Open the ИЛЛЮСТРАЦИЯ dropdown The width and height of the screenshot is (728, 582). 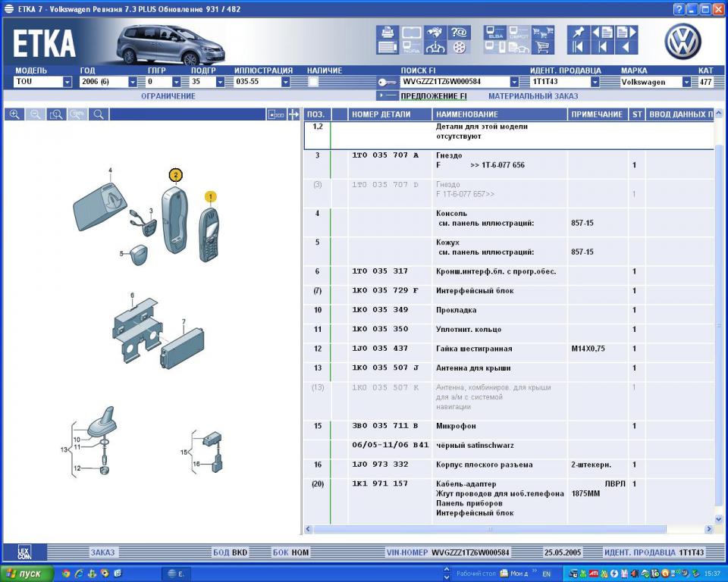pos(286,82)
